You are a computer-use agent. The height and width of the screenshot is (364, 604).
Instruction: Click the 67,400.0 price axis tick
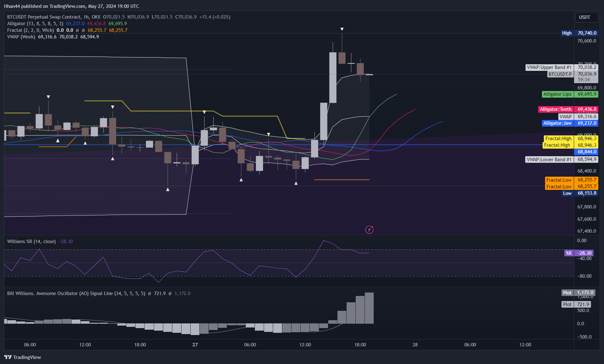[x=586, y=231]
